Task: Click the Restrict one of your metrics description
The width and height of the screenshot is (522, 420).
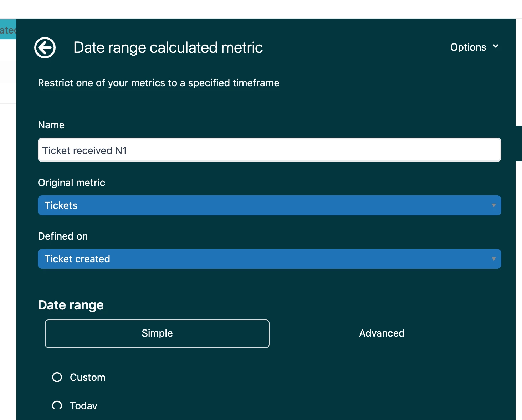Action: click(159, 83)
